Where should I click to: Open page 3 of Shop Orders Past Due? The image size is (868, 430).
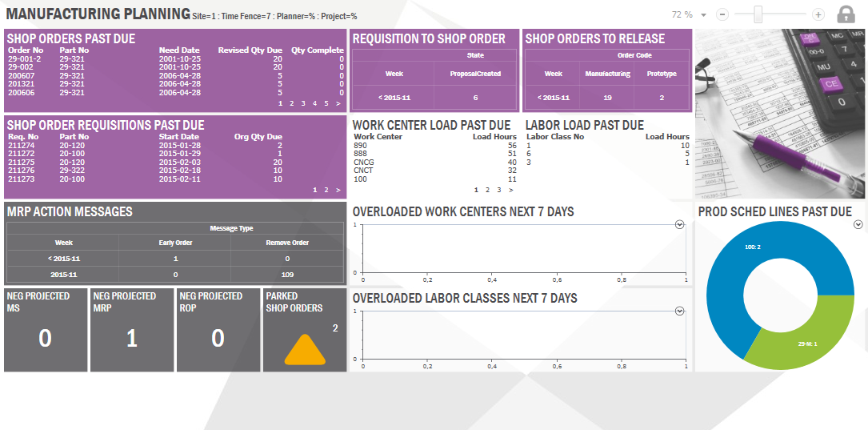pyautogui.click(x=303, y=103)
